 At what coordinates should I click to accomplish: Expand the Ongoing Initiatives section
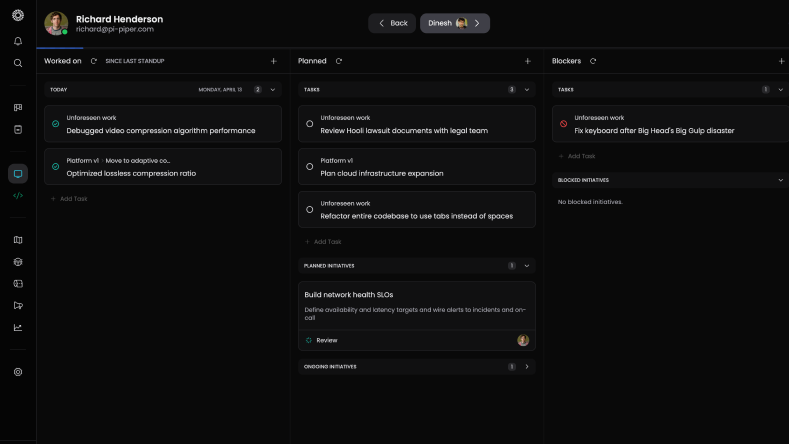(x=527, y=367)
